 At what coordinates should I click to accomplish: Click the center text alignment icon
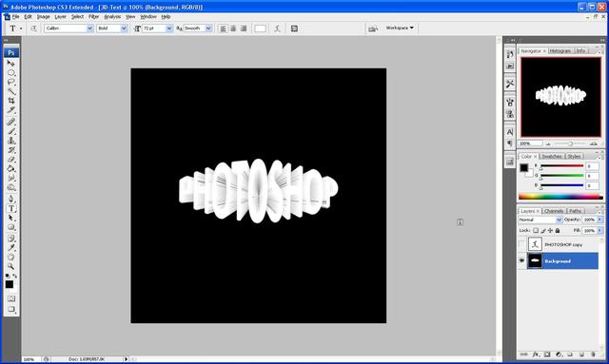coord(233,29)
